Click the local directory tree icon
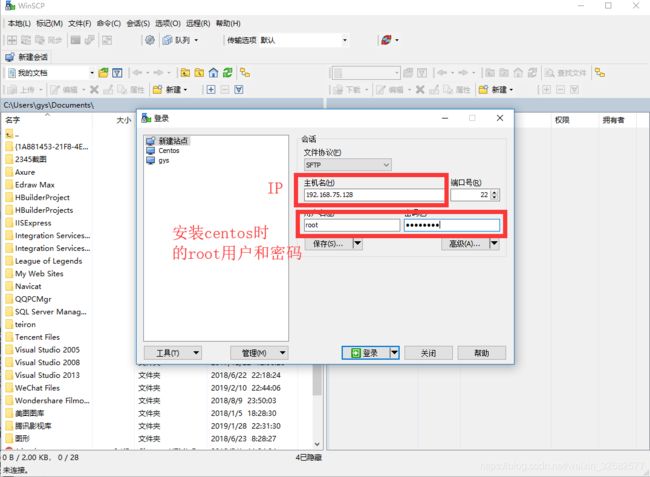Viewport: 650px width, 477px height. (x=245, y=73)
